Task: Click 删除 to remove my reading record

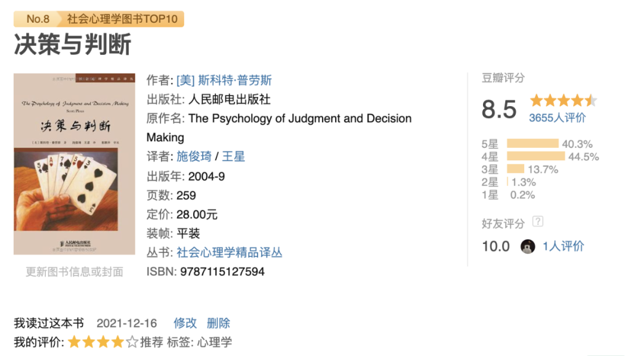Action: tap(218, 323)
